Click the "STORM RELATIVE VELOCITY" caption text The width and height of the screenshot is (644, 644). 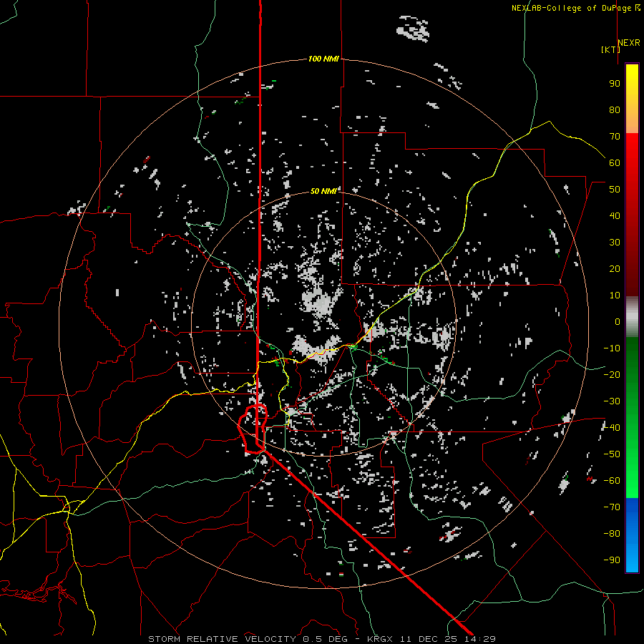click(222, 639)
